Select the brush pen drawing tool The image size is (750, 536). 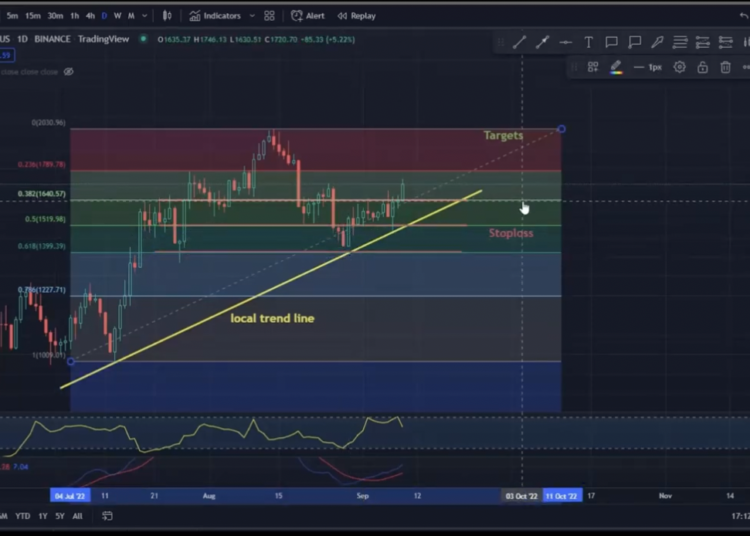[657, 43]
